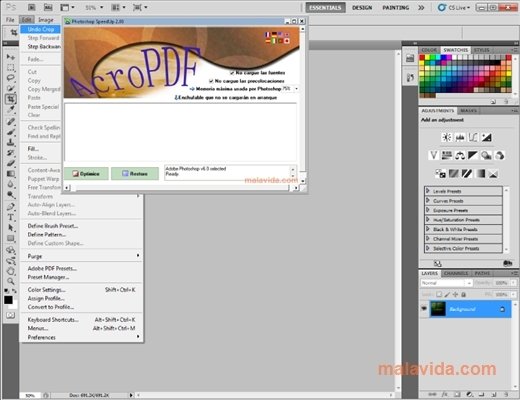Open CS Live menu button

pos(454,7)
